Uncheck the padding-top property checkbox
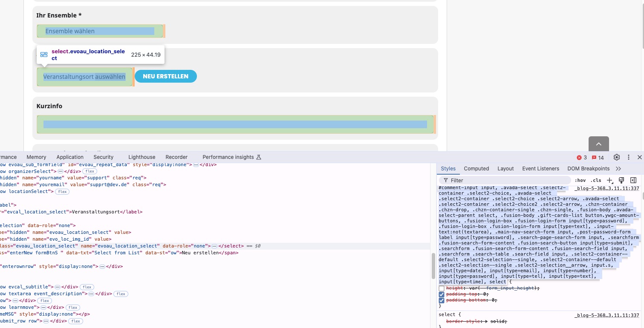This screenshot has height=328, width=644. (x=442, y=294)
